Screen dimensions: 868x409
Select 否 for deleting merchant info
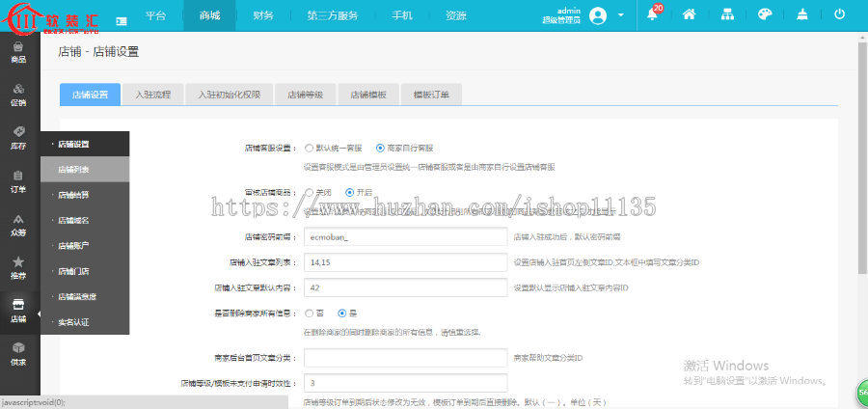point(309,314)
